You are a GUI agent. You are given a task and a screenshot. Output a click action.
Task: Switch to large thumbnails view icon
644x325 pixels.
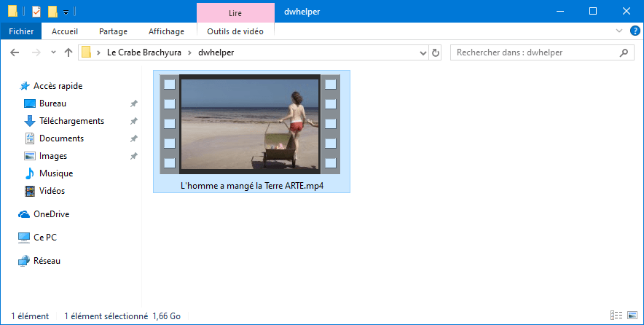click(632, 315)
